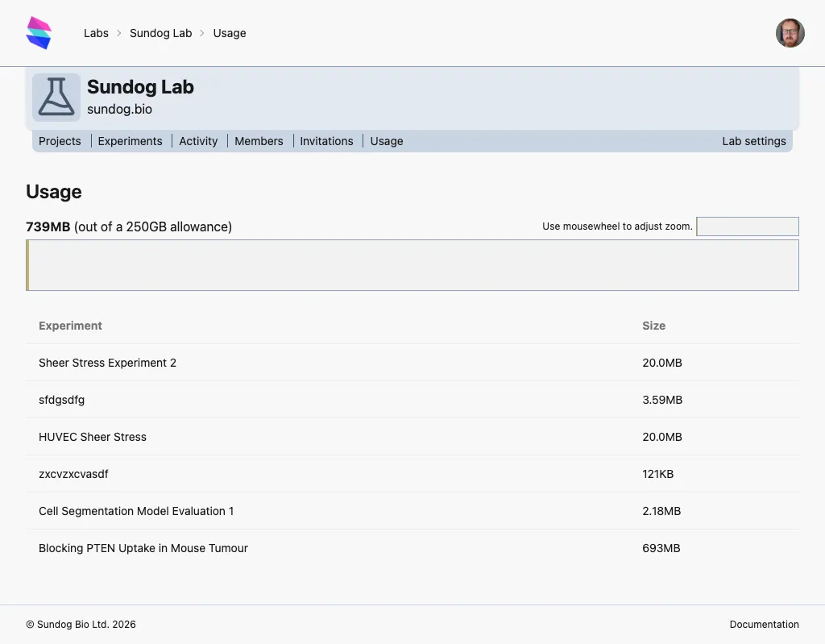Open Lab settings
The image size is (825, 644).
click(x=753, y=141)
